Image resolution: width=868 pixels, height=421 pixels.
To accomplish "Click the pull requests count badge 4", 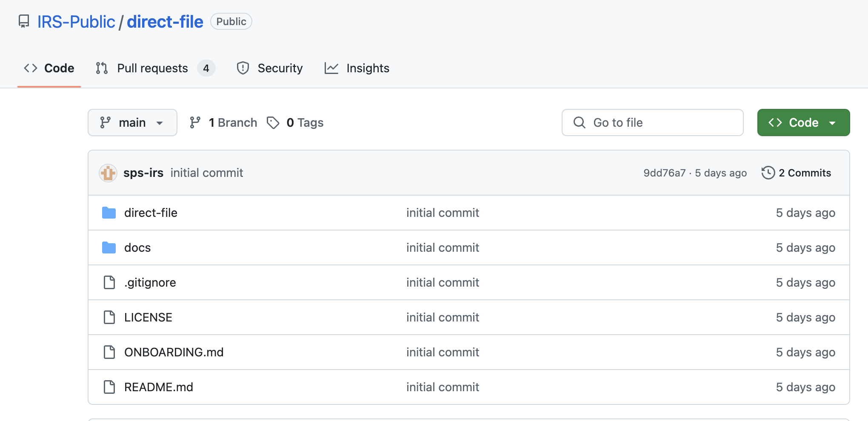I will (x=206, y=68).
